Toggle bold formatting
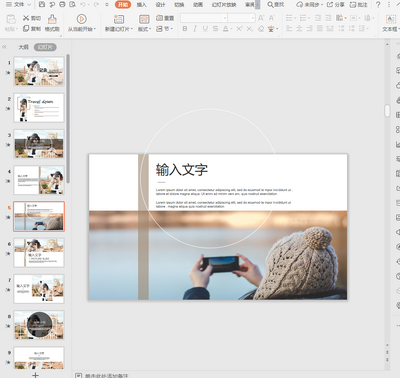The image size is (400, 378). point(185,29)
